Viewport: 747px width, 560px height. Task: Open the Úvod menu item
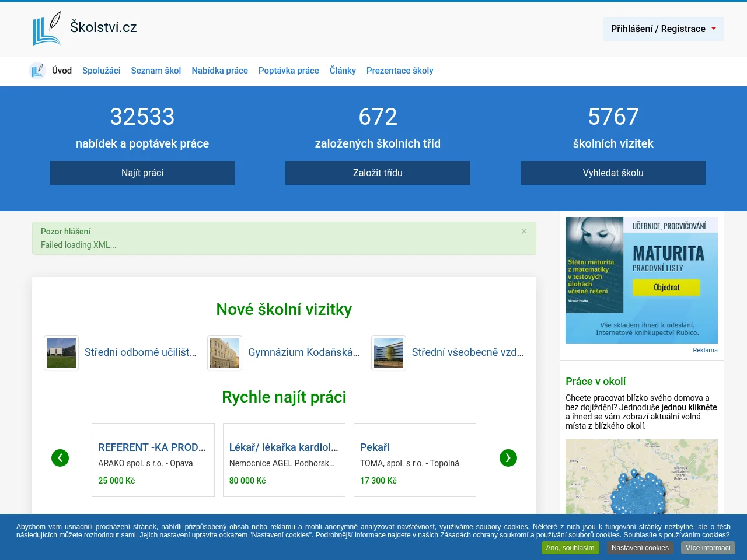click(62, 71)
